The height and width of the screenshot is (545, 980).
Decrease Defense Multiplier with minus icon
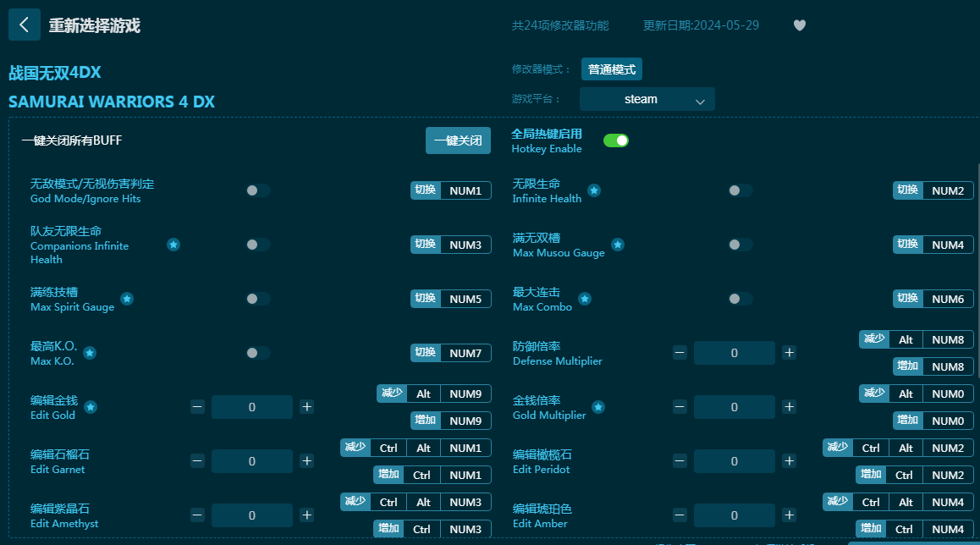click(x=680, y=353)
